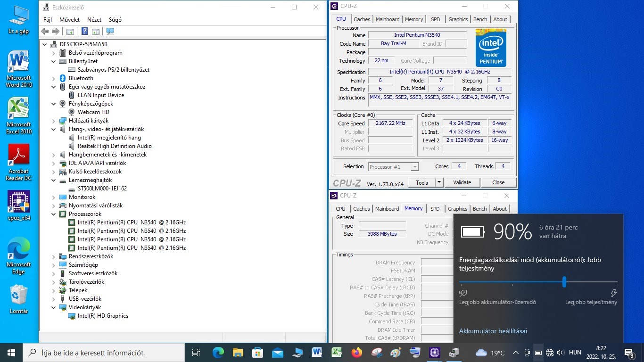Image resolution: width=644 pixels, height=362 pixels.
Task: Open Microsoft Edge desktop shortcut
Action: pos(19,255)
